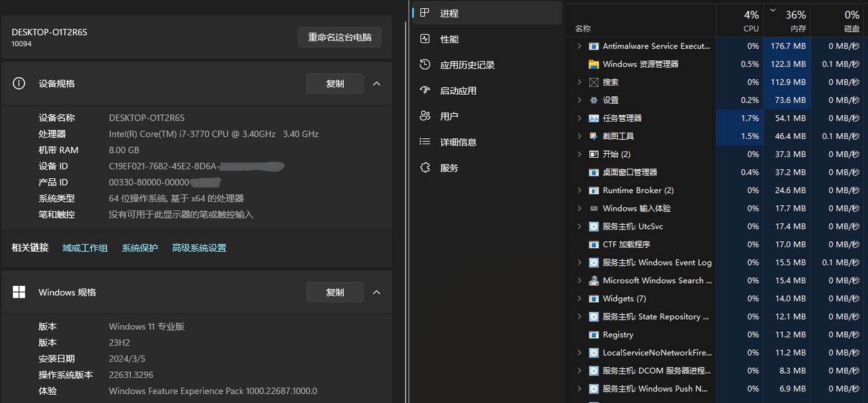The image size is (868, 403).
Task: Click the 23H2 version value
Action: (118, 343)
